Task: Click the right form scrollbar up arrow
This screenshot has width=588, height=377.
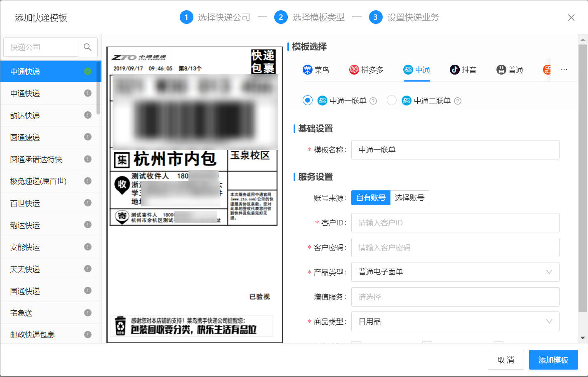Action: [583, 40]
